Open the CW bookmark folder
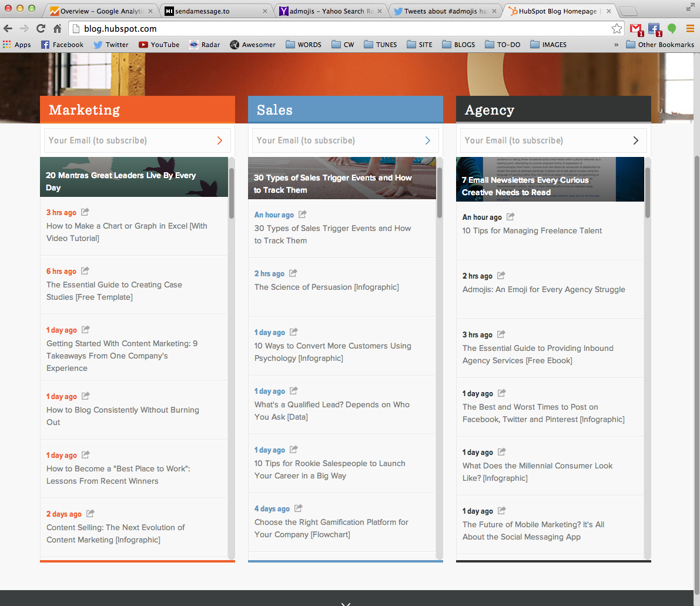 pos(343,45)
